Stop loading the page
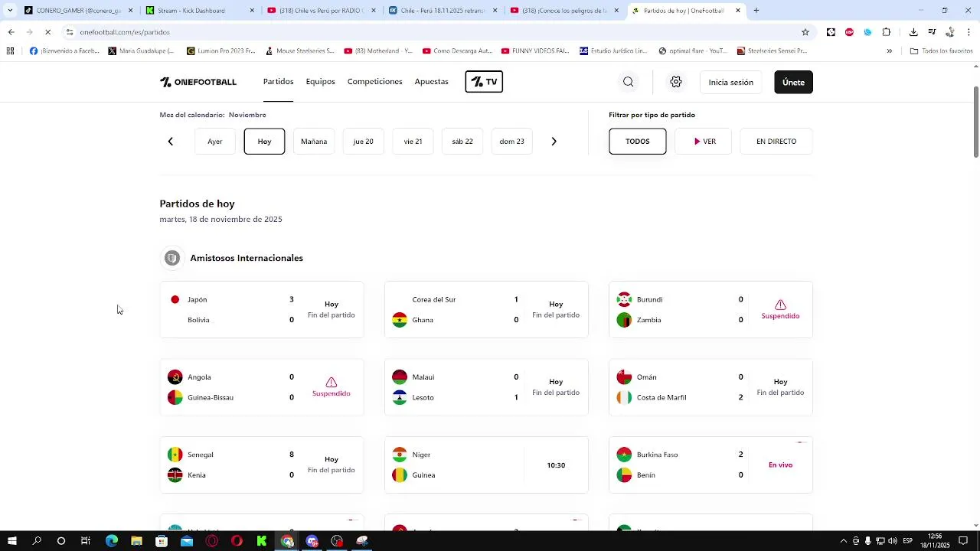The image size is (980, 551). pos(47,32)
